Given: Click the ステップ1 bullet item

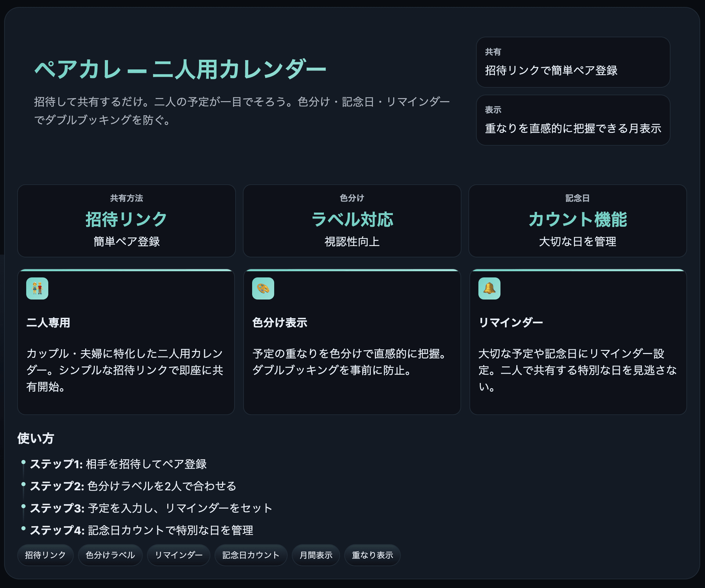Looking at the screenshot, I should pos(119,464).
